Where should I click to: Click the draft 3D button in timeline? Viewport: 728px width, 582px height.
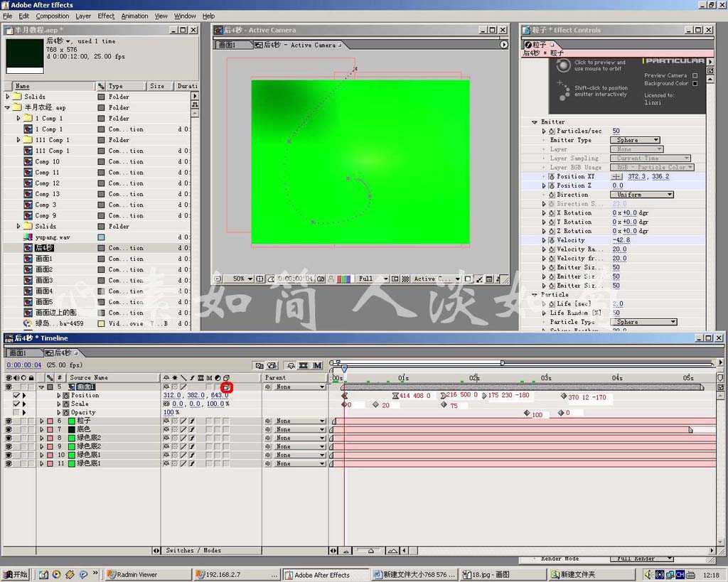click(272, 366)
